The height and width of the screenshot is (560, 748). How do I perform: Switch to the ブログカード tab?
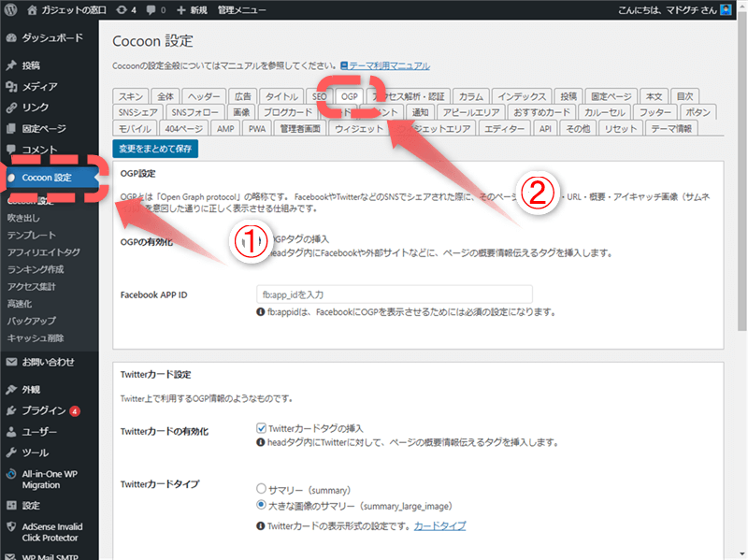click(x=288, y=112)
